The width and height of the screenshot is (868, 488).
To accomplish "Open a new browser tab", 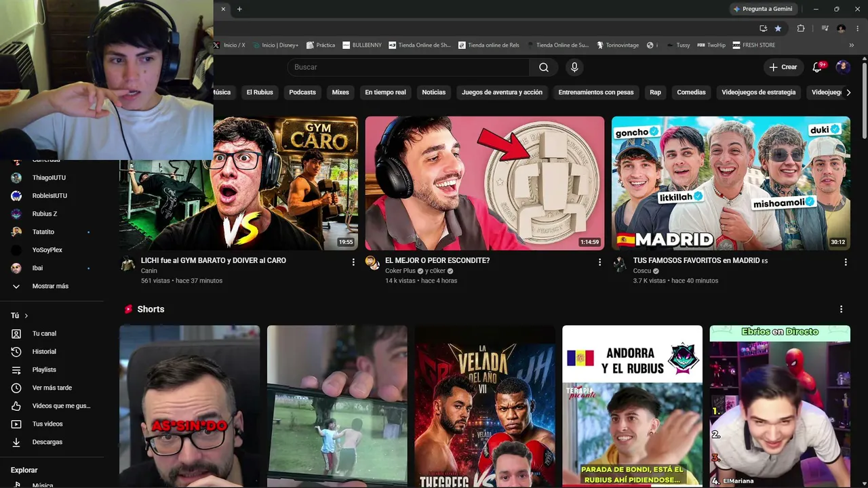I will click(239, 9).
